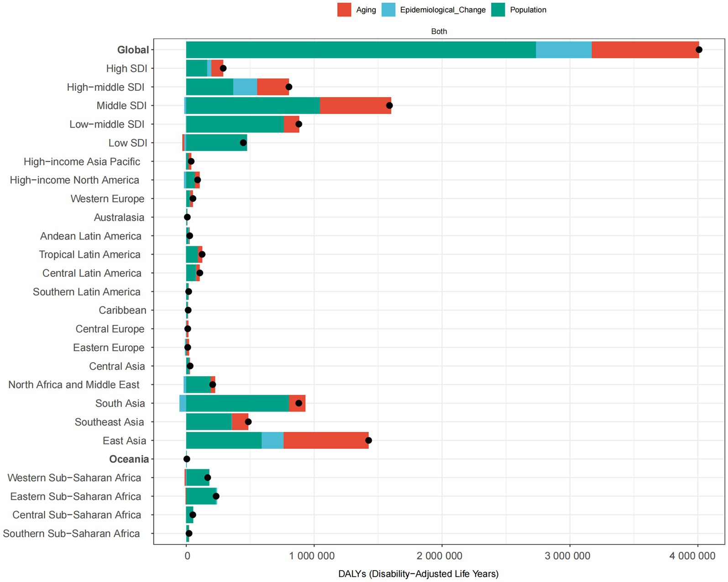Select the 'Aging' legend label
728x582 pixels.
coord(366,10)
